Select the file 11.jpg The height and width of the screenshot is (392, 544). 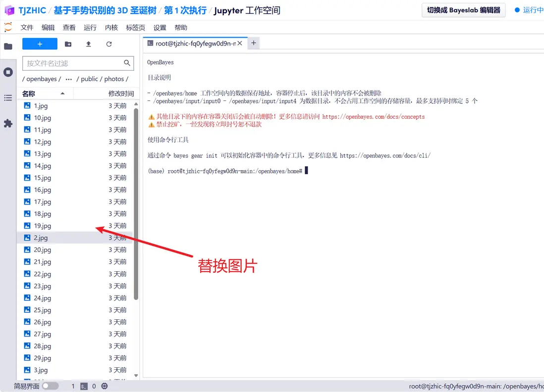pos(75,130)
